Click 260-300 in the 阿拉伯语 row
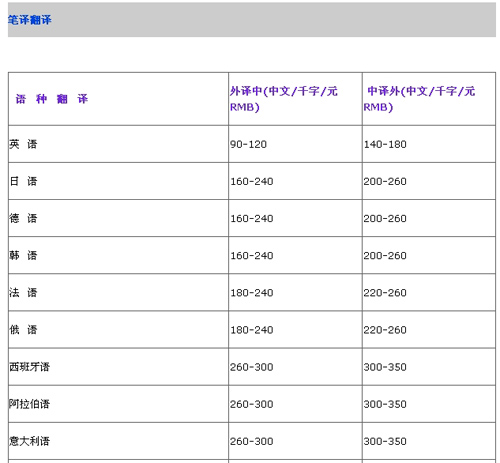This screenshot has width=500, height=463. pyautogui.click(x=252, y=404)
